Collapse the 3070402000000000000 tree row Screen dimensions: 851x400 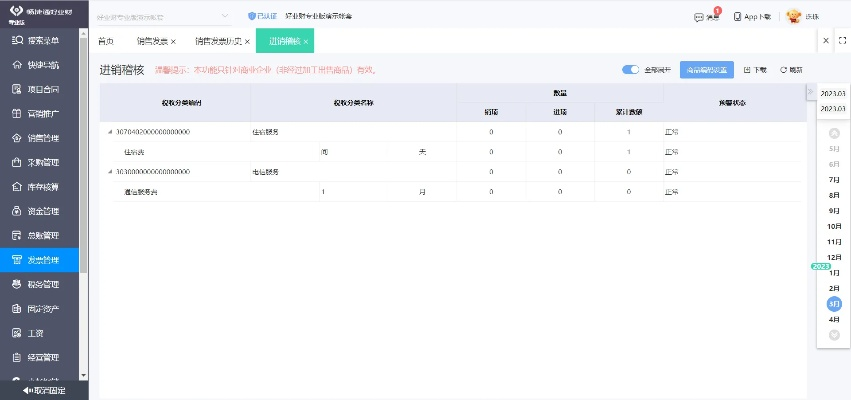tap(110, 132)
